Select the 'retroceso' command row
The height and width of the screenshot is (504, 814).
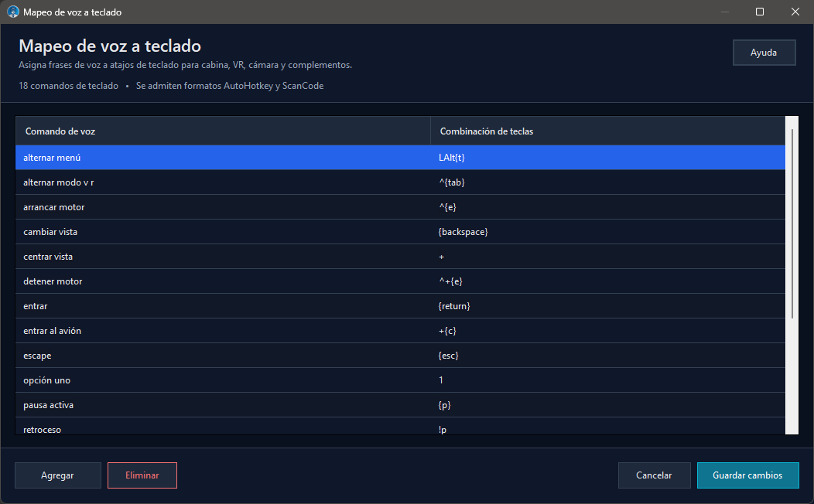tap(400, 426)
